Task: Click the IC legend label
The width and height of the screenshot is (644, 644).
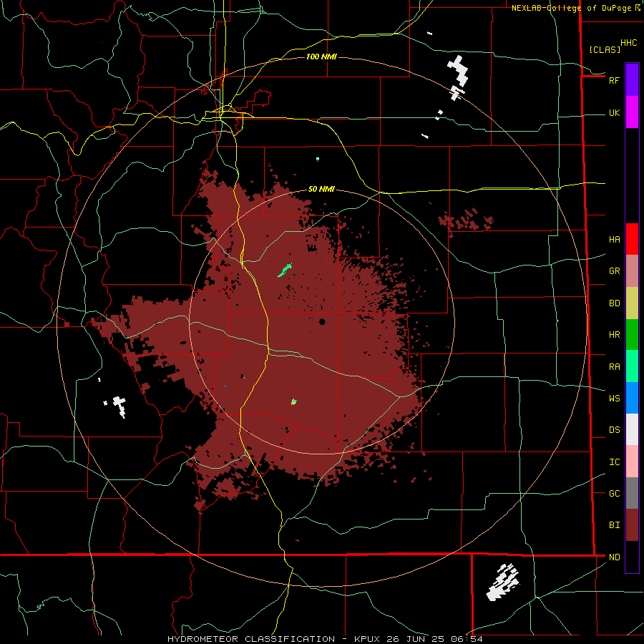Action: tap(614, 462)
